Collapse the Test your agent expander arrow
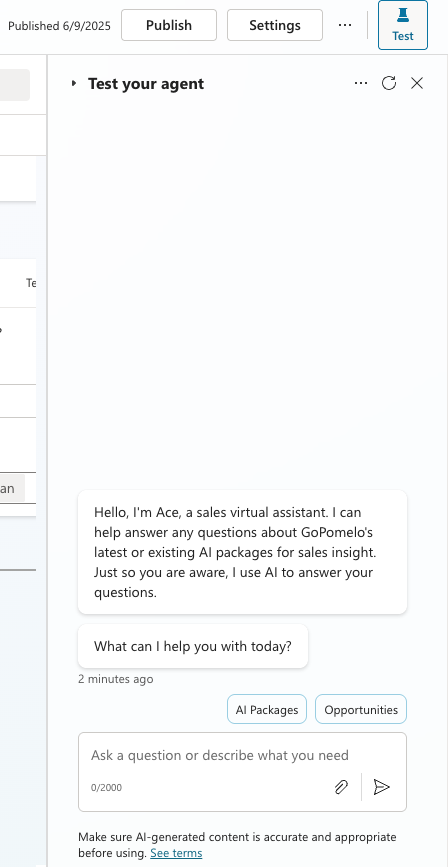The width and height of the screenshot is (448, 867). pos(74,83)
